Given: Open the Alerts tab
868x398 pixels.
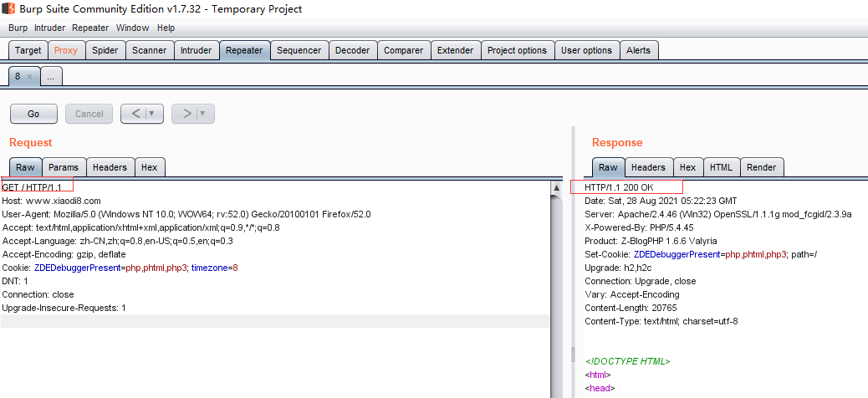Looking at the screenshot, I should 638,50.
